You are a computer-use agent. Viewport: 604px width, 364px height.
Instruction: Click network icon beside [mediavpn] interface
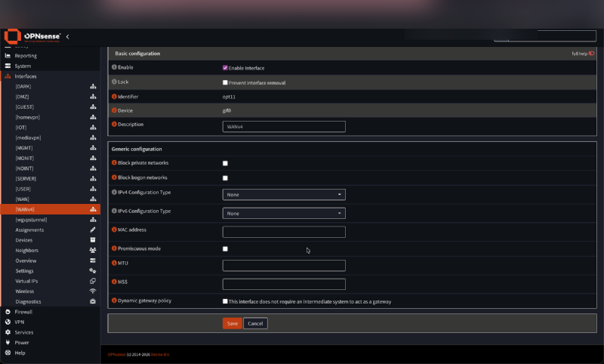(93, 137)
